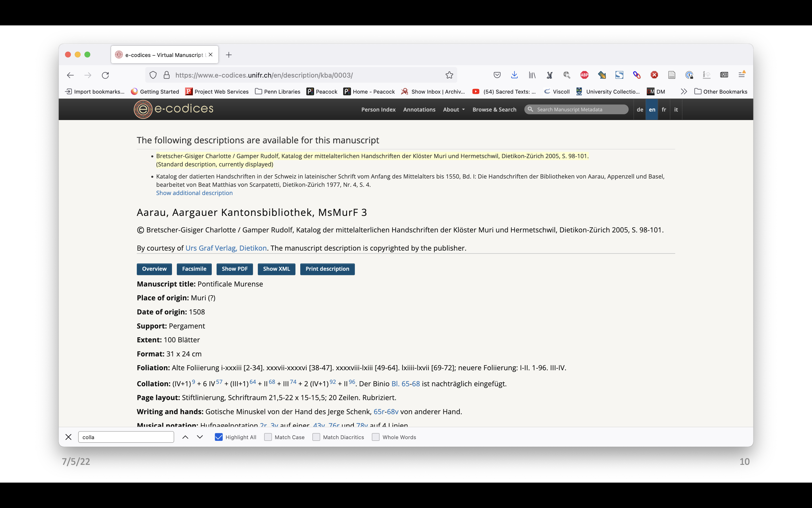
Task: Click the Facsimile button
Action: [x=194, y=269]
